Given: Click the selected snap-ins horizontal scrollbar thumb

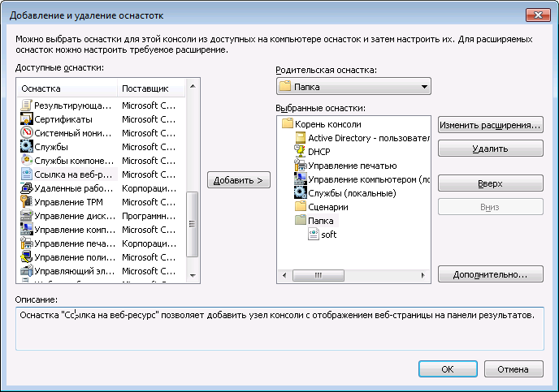Looking at the screenshot, I should [318, 275].
